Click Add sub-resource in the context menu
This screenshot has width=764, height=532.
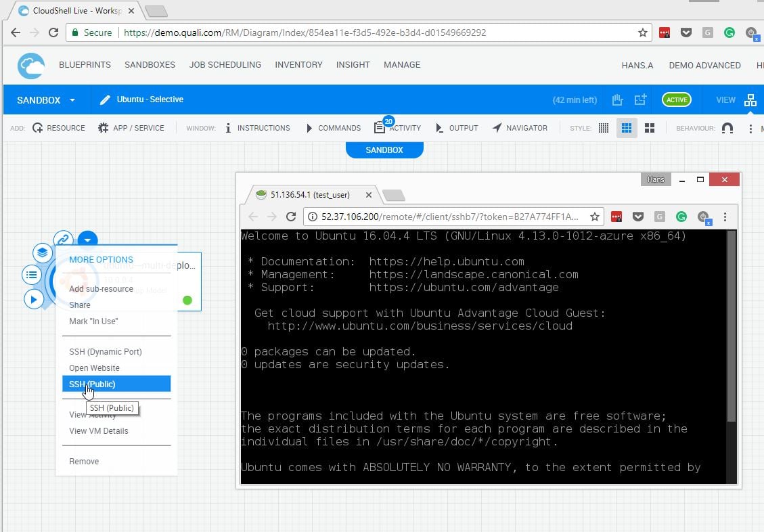point(101,288)
